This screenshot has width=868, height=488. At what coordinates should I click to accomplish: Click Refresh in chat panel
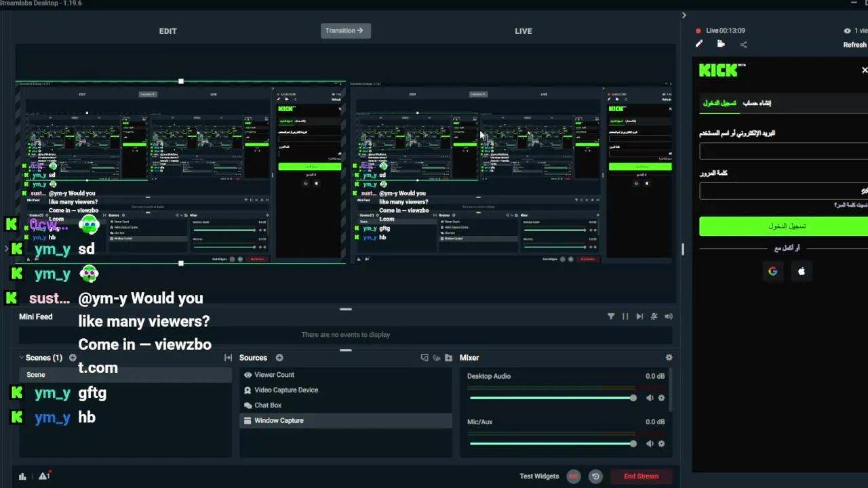click(x=854, y=45)
